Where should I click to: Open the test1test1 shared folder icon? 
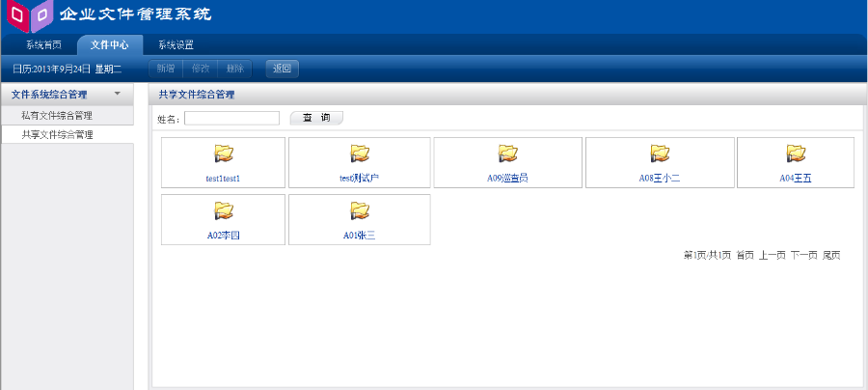(224, 153)
